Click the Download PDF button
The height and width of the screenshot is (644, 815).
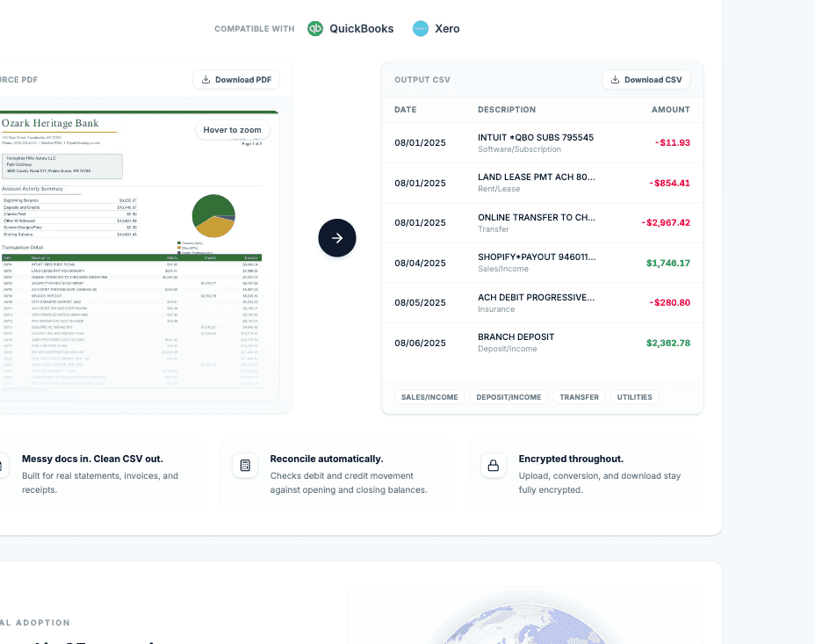[x=236, y=79]
